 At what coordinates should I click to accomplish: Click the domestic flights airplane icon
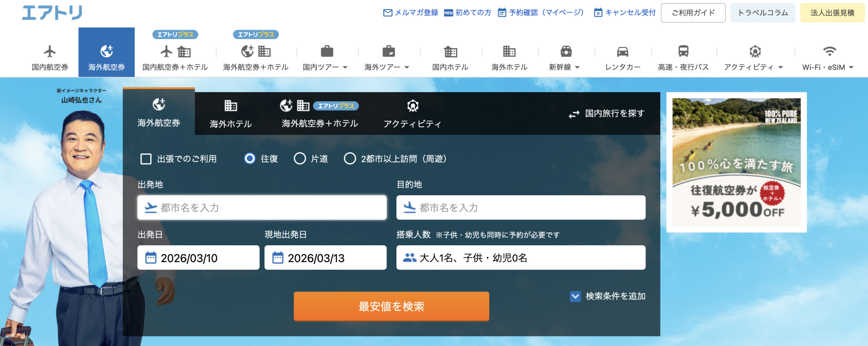point(50,52)
